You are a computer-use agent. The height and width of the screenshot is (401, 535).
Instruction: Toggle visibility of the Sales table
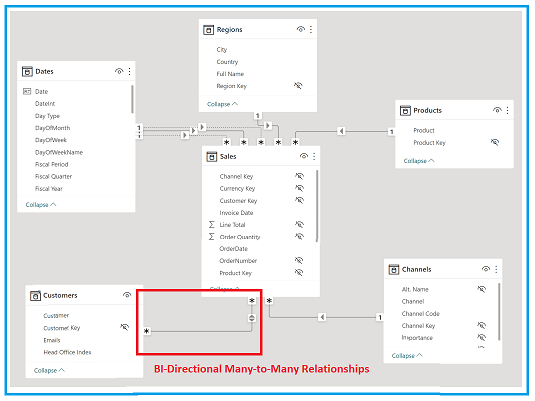point(304,156)
